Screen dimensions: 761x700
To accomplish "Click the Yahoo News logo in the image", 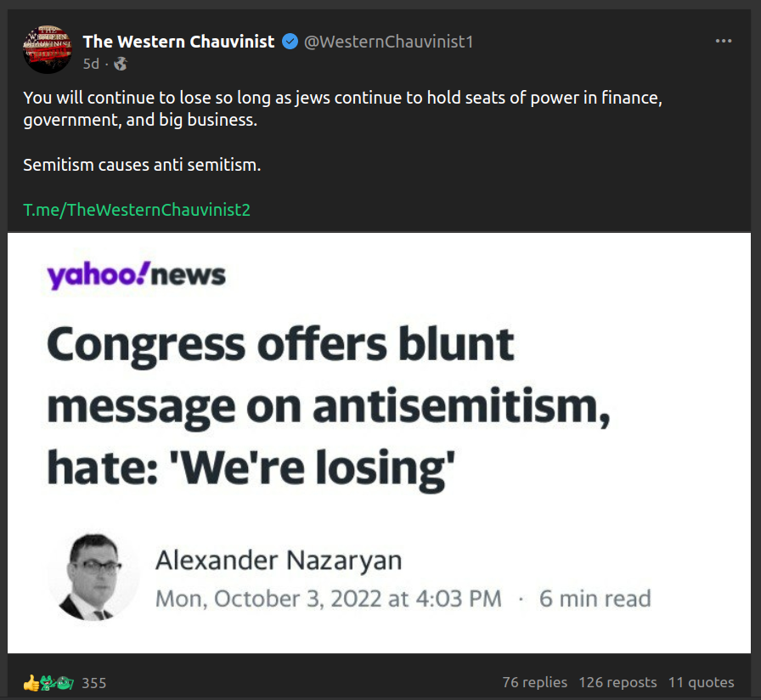I will tap(137, 275).
